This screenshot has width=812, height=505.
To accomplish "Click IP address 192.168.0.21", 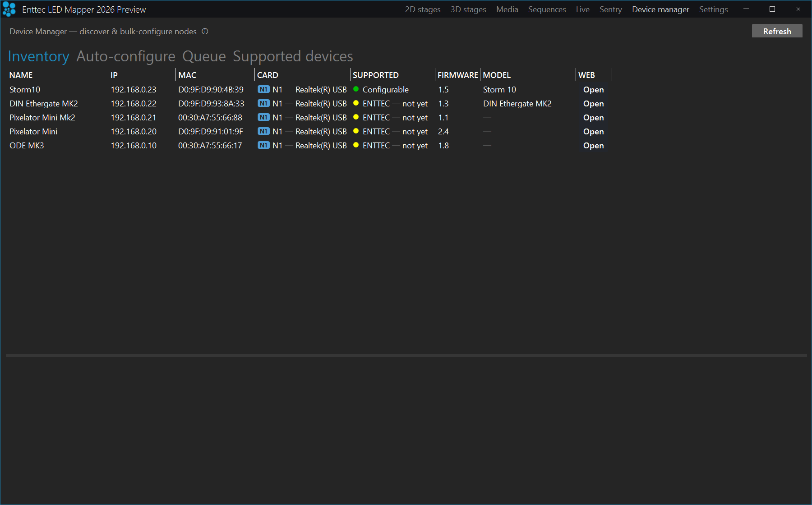I will coord(134,118).
